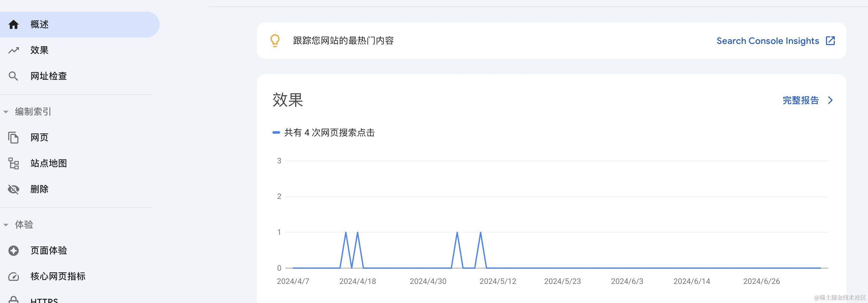Click the pages icon beside 网页
868x303 pixels.
pyautogui.click(x=14, y=138)
